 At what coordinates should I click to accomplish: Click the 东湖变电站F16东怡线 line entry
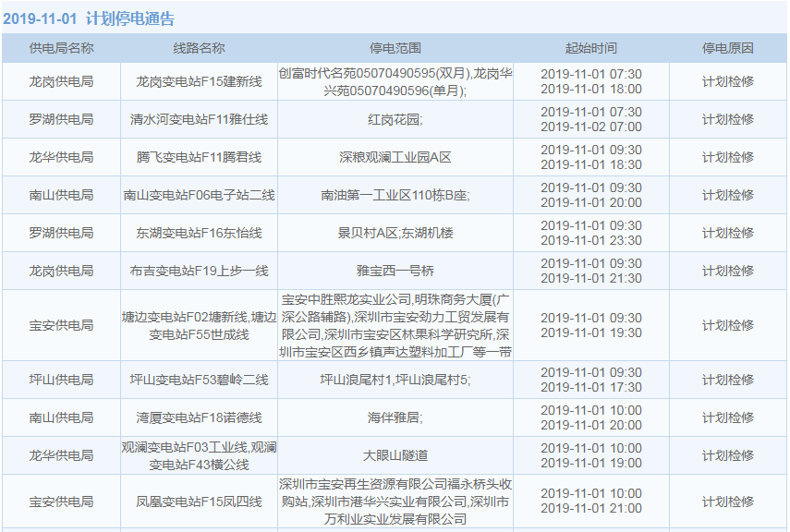(x=199, y=233)
